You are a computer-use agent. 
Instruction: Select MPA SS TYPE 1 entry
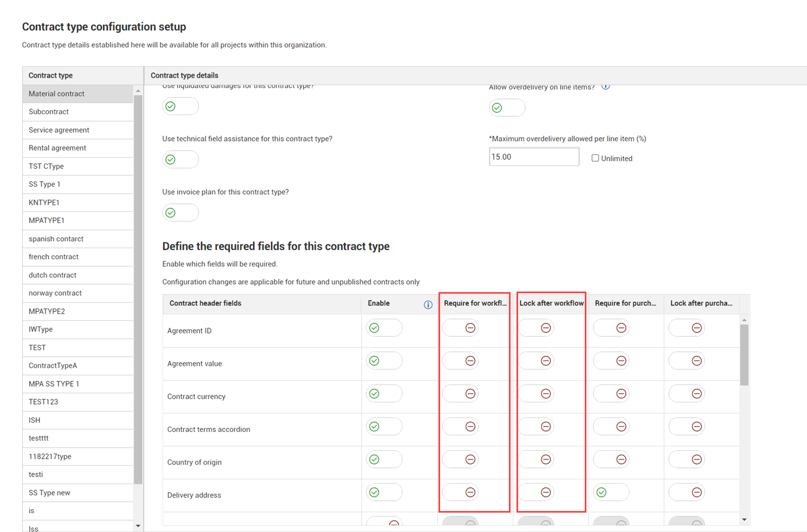[78, 384]
